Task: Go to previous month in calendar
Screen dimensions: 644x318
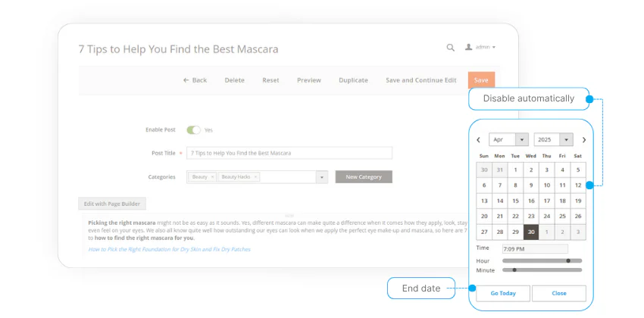Action: click(x=479, y=140)
